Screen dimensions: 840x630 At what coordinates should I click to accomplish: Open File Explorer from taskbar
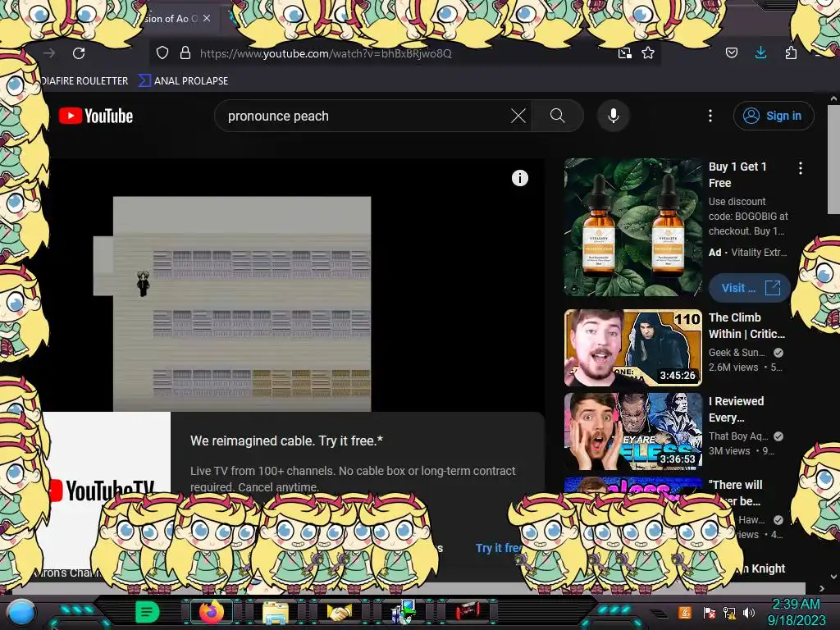coord(276,612)
